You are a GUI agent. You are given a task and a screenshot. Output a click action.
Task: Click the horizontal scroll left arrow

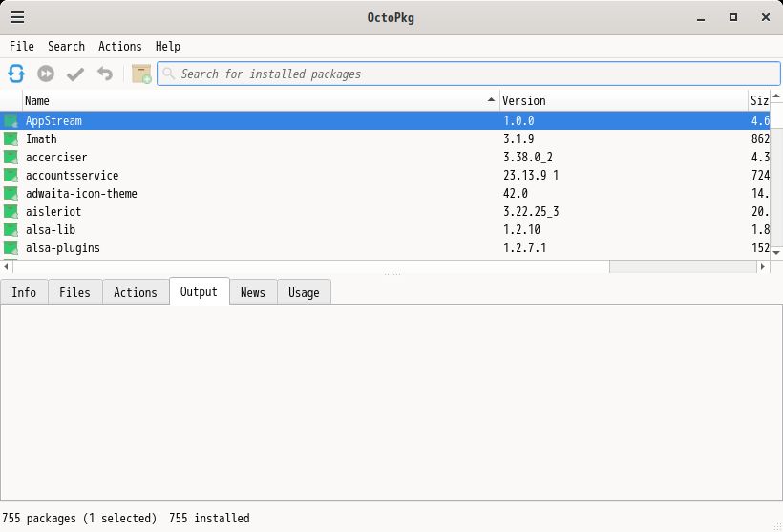coord(6,266)
